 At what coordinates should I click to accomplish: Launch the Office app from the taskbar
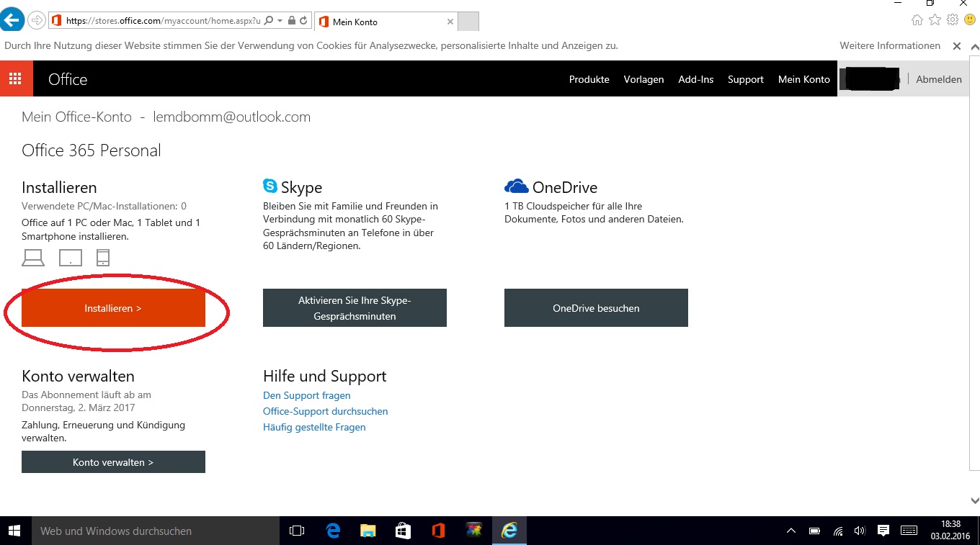click(x=438, y=531)
